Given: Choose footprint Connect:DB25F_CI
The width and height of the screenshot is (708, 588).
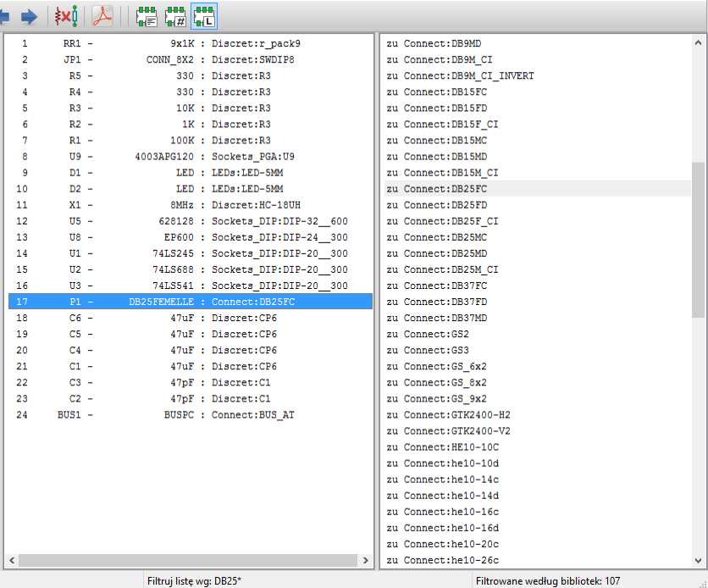Looking at the screenshot, I should pos(537,221).
